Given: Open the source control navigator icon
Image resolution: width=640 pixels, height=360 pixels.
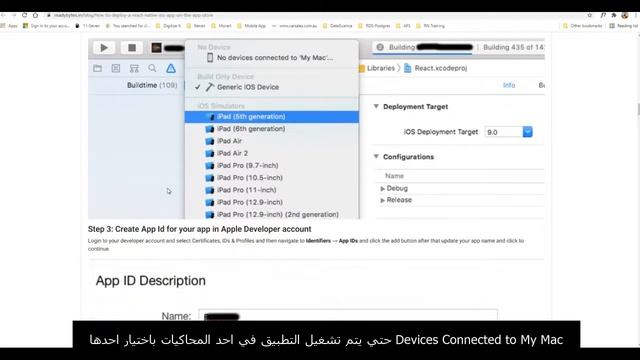Looking at the screenshot, I should 116,68.
